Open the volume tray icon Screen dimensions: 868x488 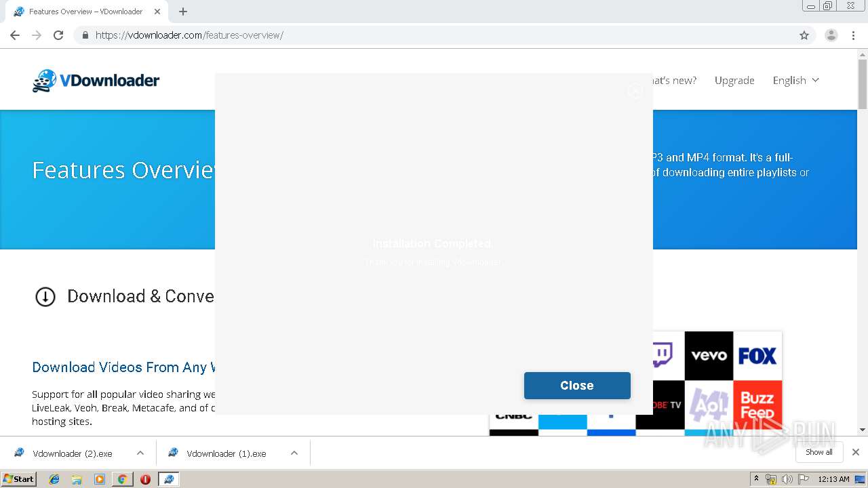point(787,479)
